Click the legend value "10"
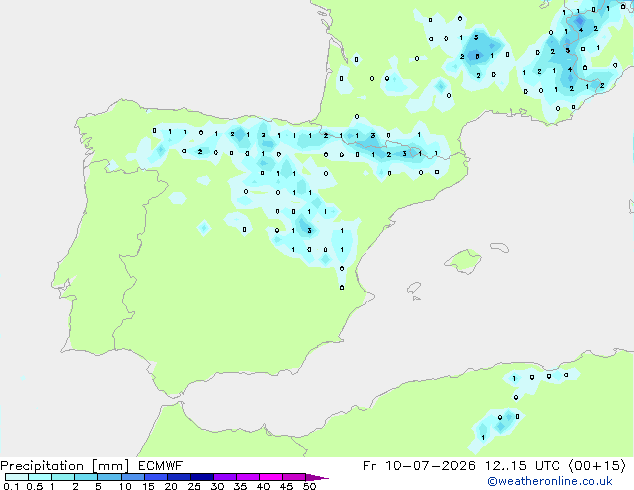This screenshot has height=490, width=634. [x=125, y=486]
